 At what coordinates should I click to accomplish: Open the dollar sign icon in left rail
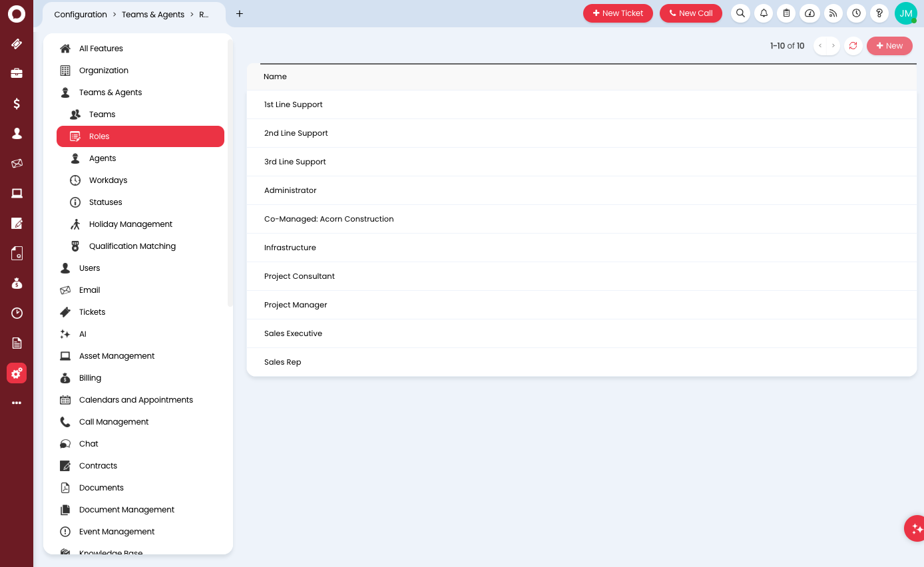click(17, 103)
